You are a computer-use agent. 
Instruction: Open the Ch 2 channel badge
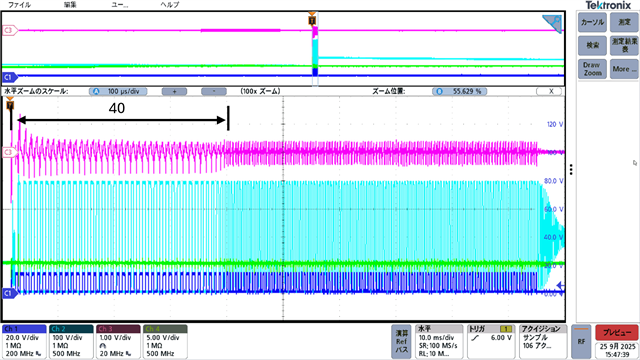(x=71, y=342)
